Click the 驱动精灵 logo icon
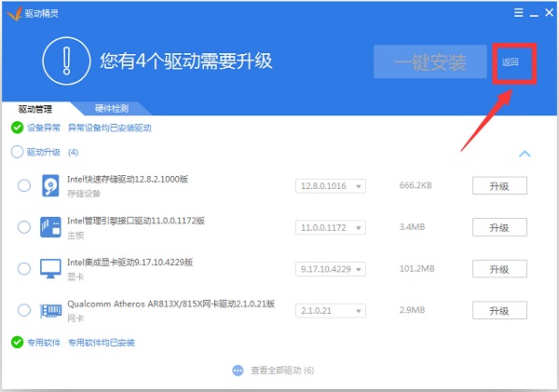This screenshot has width=559, height=392. (15, 13)
